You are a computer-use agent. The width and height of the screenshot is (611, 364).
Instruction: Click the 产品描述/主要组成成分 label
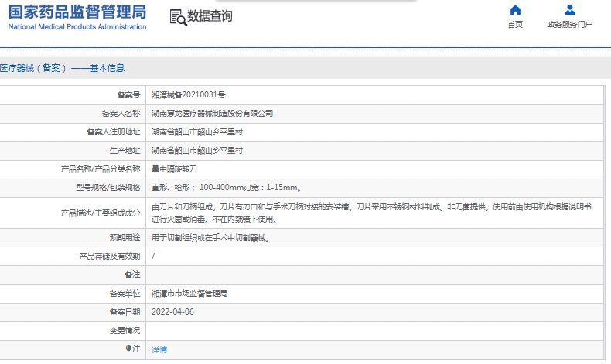101,213
